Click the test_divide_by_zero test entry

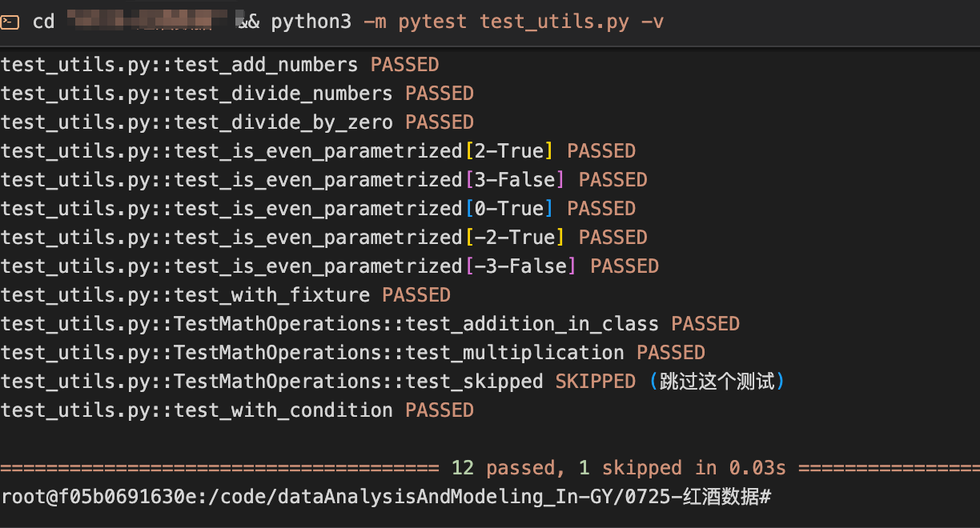coord(237,122)
